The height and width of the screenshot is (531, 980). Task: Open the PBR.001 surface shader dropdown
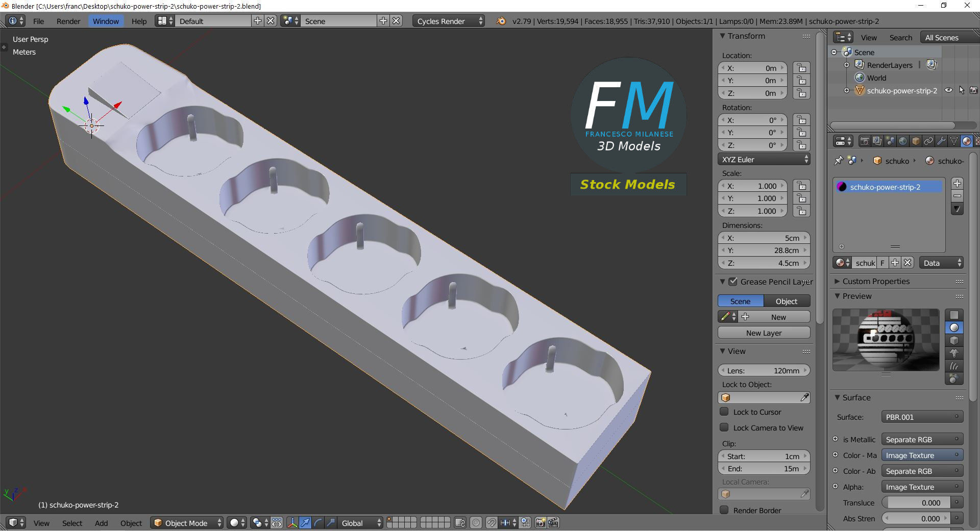922,417
